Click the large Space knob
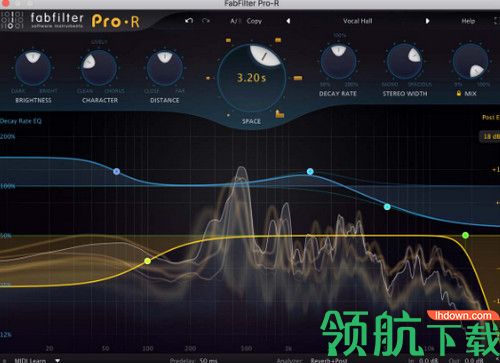500x363 pixels. click(x=251, y=78)
